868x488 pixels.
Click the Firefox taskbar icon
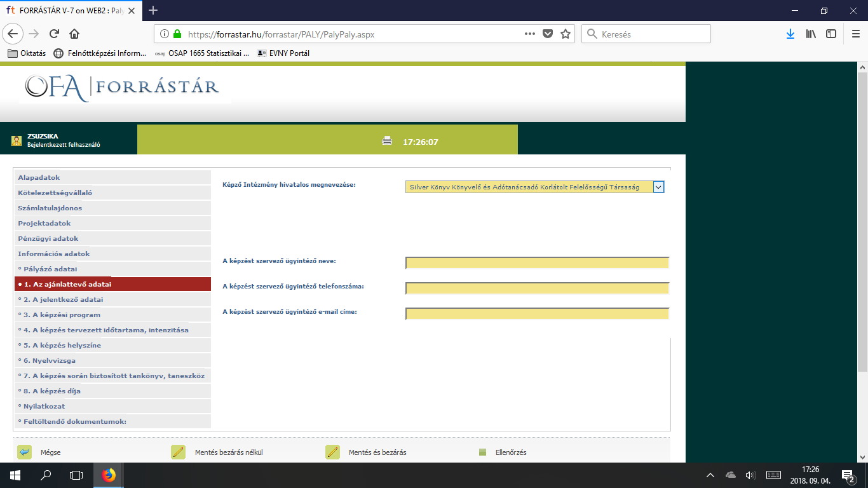(x=109, y=475)
